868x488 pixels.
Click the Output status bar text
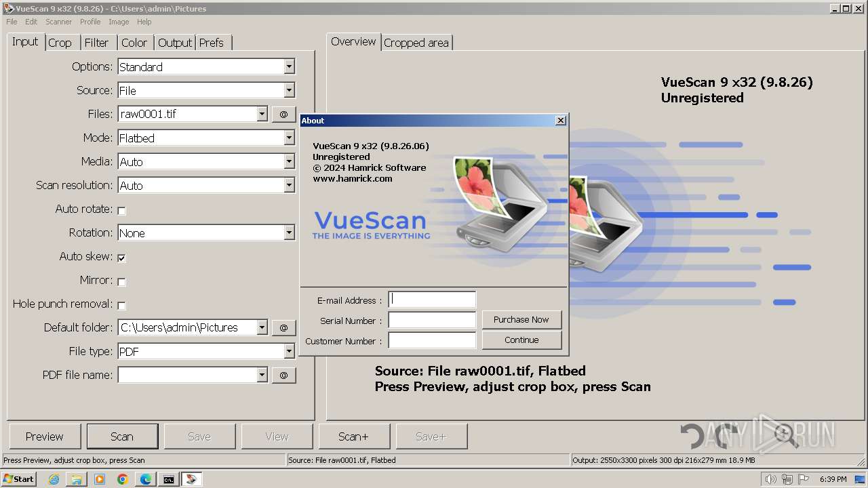tap(664, 460)
